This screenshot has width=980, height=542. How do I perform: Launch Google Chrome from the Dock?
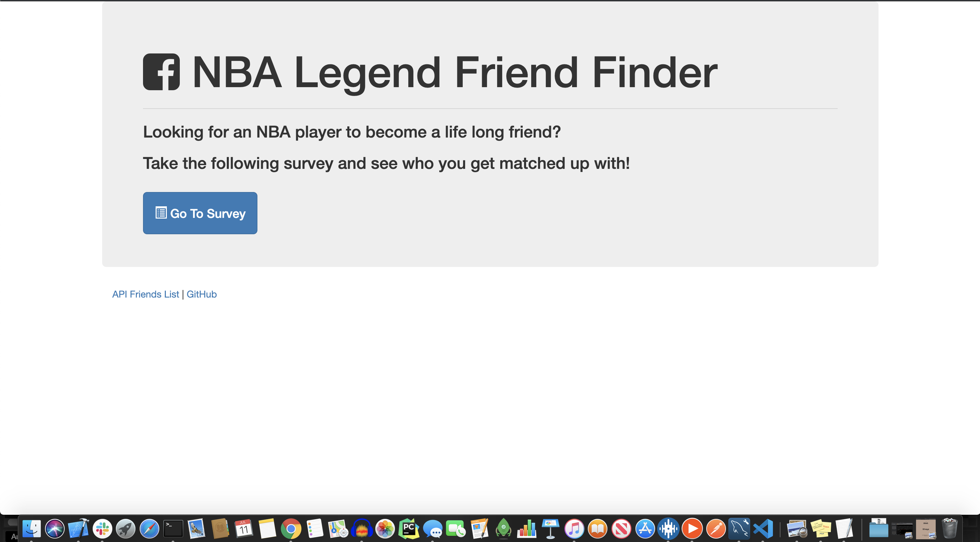[x=291, y=529]
